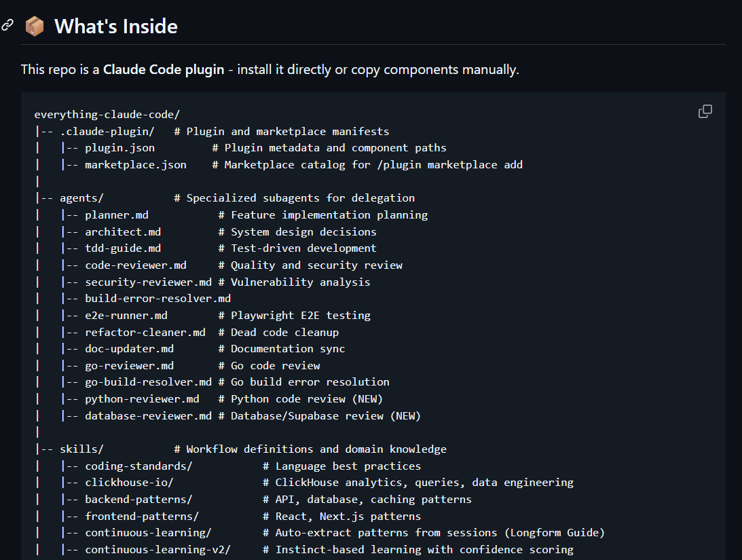Select comment "# Instinct-based learning with confidence scoring"
The height and width of the screenshot is (560, 742).
tap(418, 550)
